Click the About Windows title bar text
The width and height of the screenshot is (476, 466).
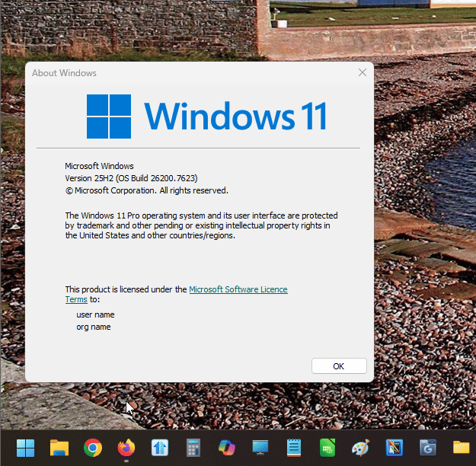(64, 73)
